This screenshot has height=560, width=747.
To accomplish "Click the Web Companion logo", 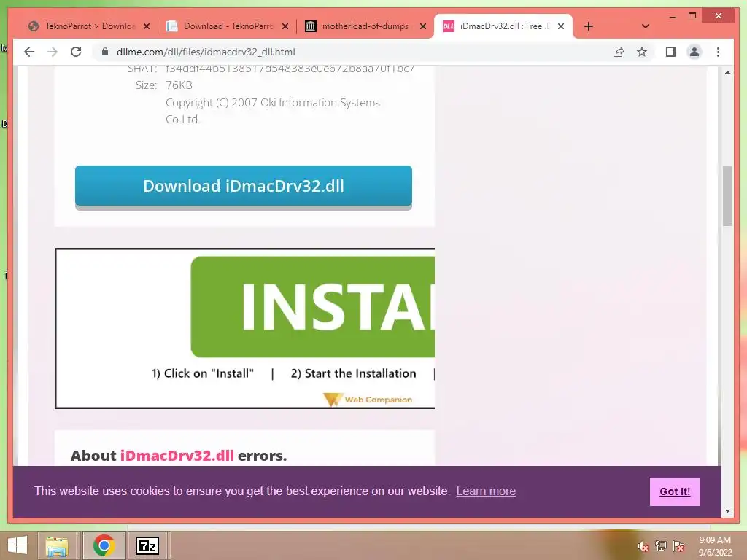I will 368,399.
